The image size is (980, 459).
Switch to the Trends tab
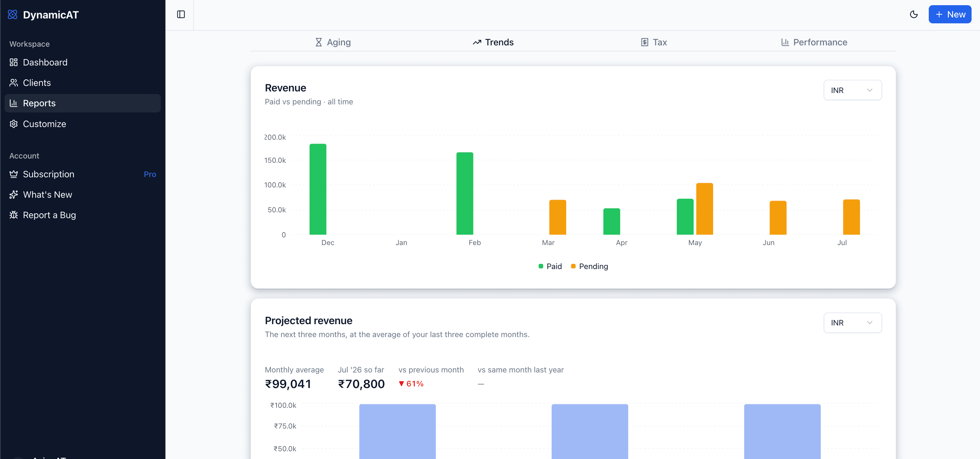493,42
